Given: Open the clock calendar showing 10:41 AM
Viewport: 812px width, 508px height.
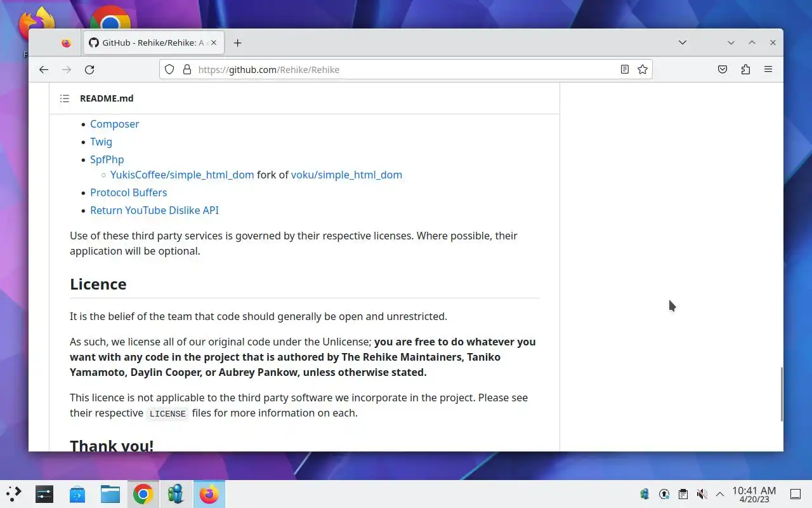Looking at the screenshot, I should click(754, 494).
